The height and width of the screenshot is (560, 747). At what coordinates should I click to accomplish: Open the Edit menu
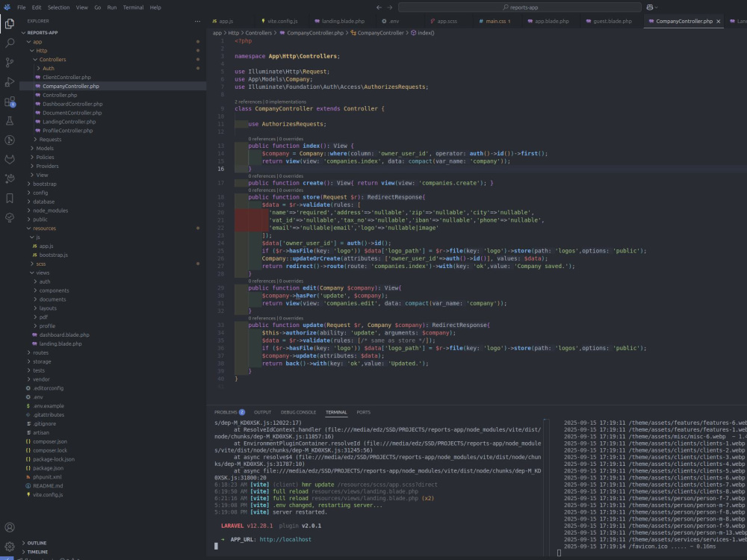point(37,7)
